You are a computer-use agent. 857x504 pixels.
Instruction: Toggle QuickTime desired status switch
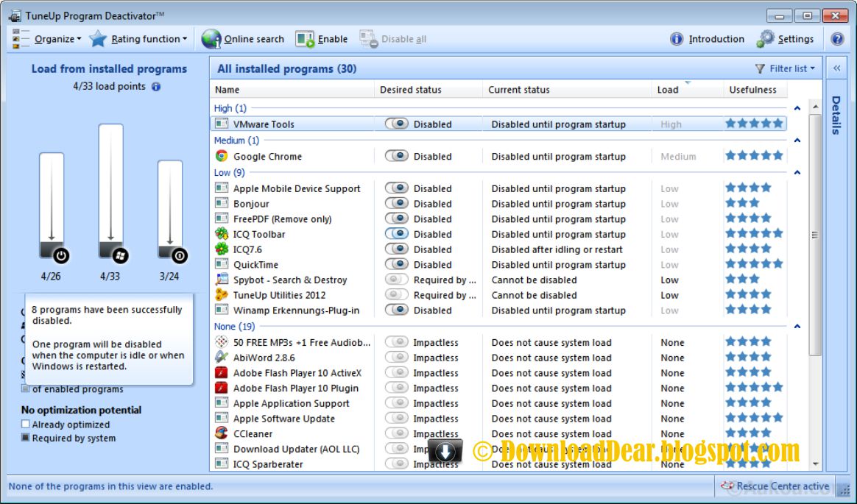click(x=396, y=264)
